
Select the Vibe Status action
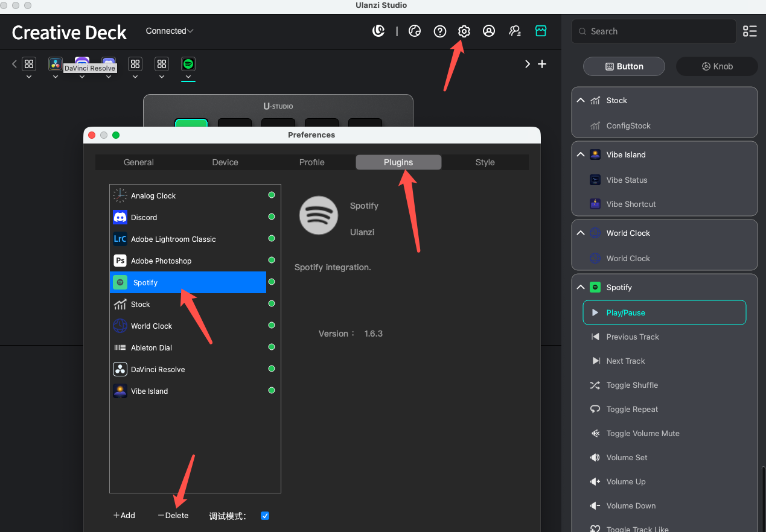click(665, 180)
